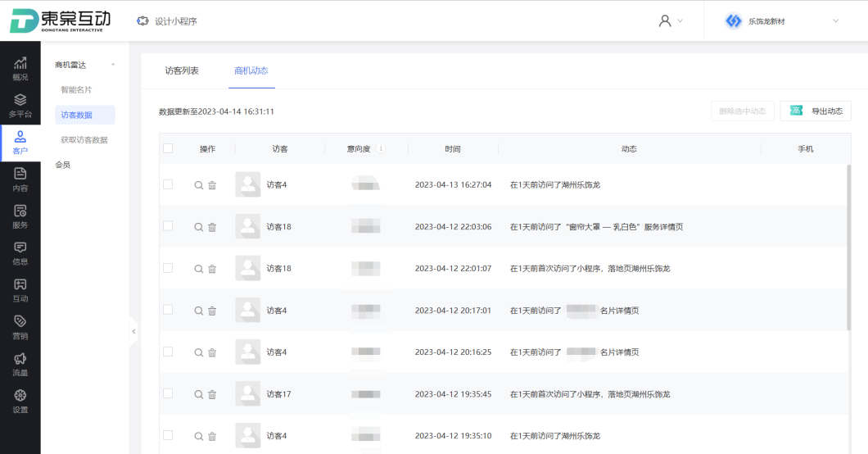Viewport: 868px width, 454px height.
Task: Delete the 访客4 20:16:25 record
Action: (212, 352)
